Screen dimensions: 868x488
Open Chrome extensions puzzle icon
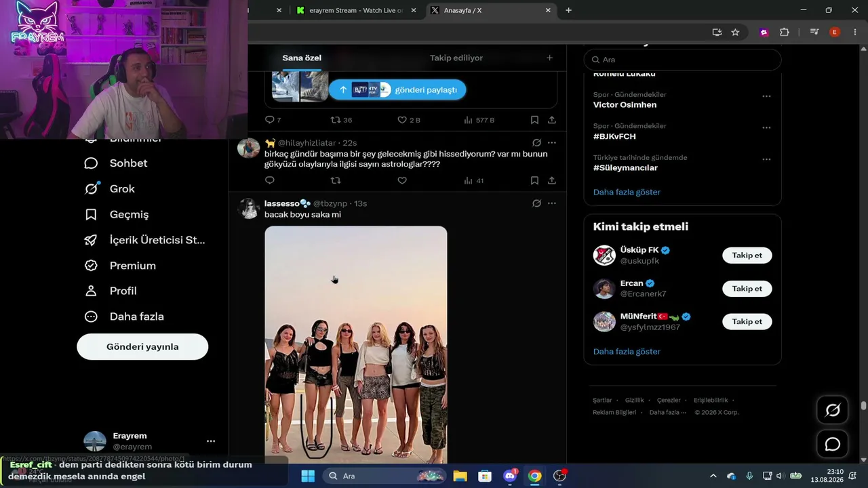coord(785,32)
